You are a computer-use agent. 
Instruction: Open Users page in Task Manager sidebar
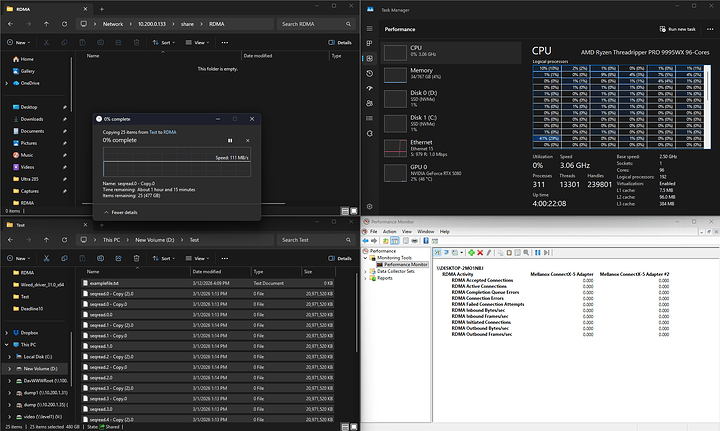point(369,103)
